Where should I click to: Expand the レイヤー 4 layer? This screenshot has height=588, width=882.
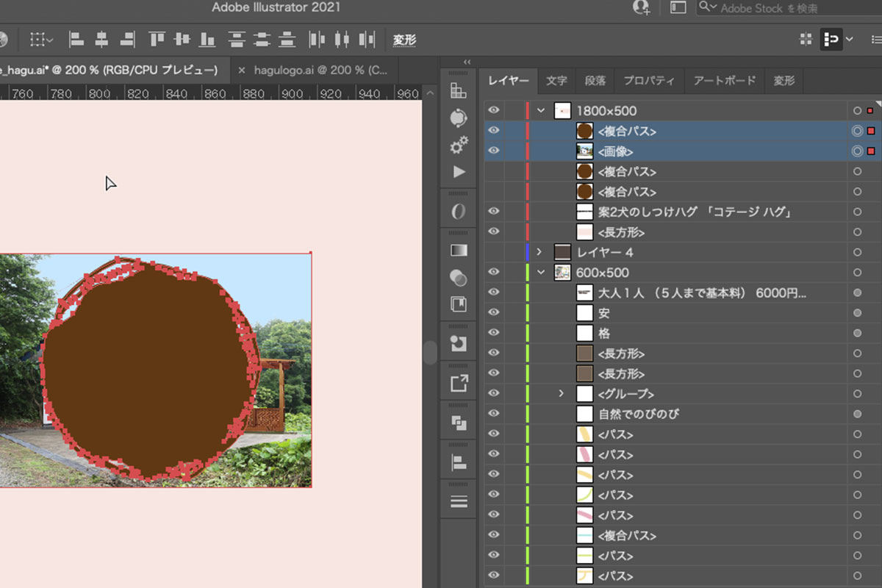pyautogui.click(x=540, y=252)
